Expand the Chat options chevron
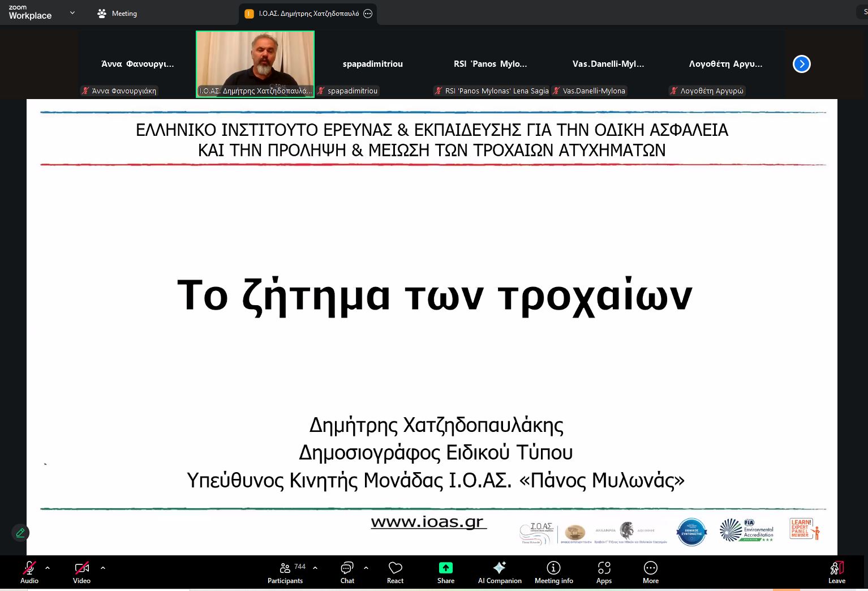This screenshot has height=591, width=868. [366, 567]
